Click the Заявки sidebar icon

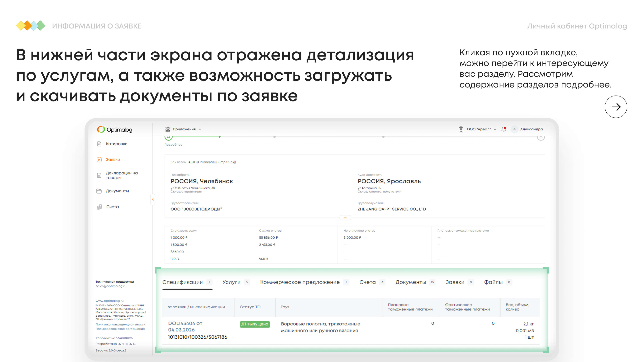tap(99, 160)
